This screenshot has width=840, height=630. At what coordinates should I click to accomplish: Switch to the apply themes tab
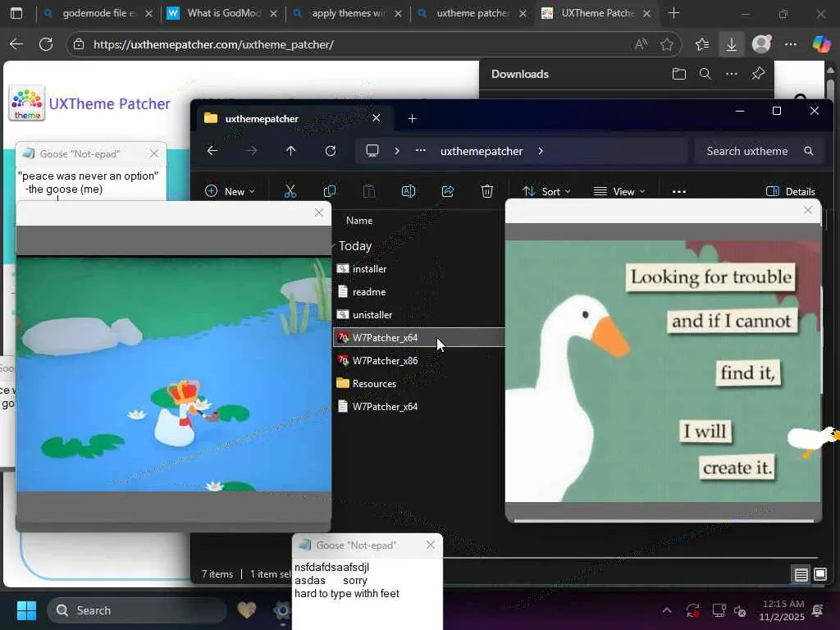[x=348, y=13]
